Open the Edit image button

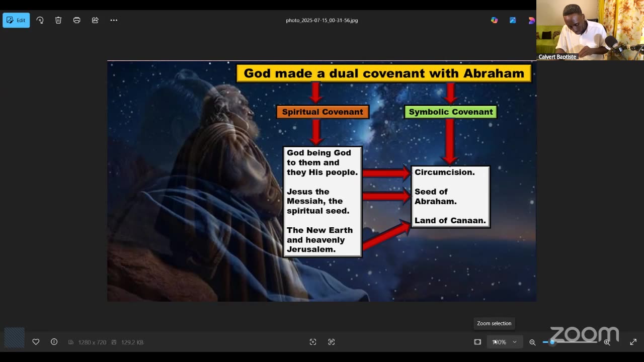[x=16, y=20]
